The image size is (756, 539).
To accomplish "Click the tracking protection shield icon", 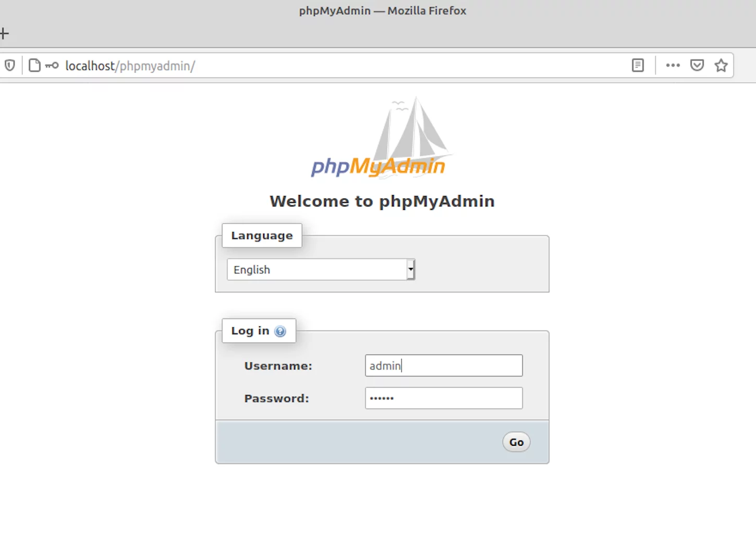I will (10, 66).
